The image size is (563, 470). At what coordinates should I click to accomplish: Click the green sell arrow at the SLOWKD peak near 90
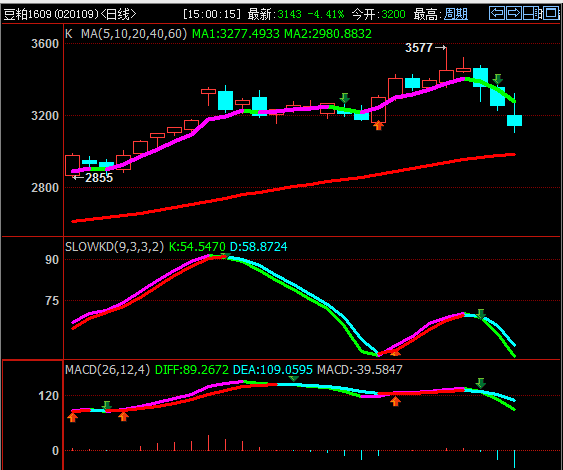click(225, 256)
